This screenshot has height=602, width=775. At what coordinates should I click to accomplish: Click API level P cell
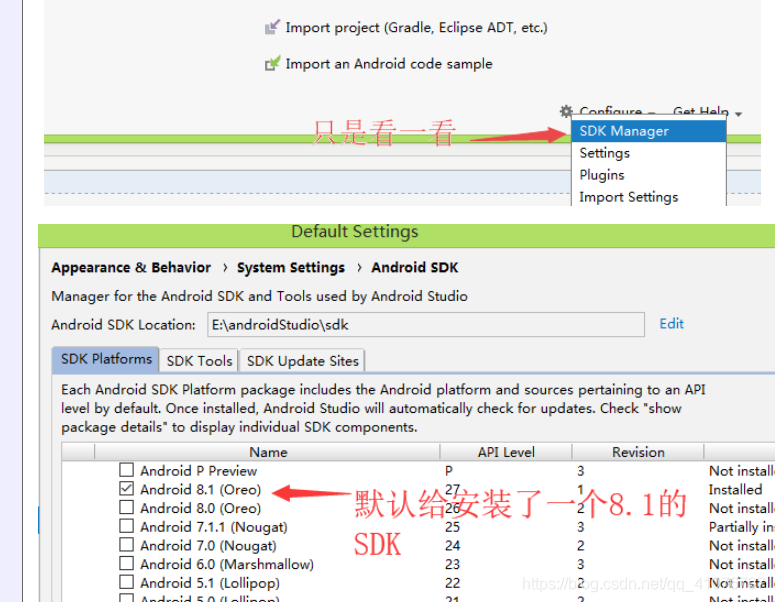(x=449, y=471)
